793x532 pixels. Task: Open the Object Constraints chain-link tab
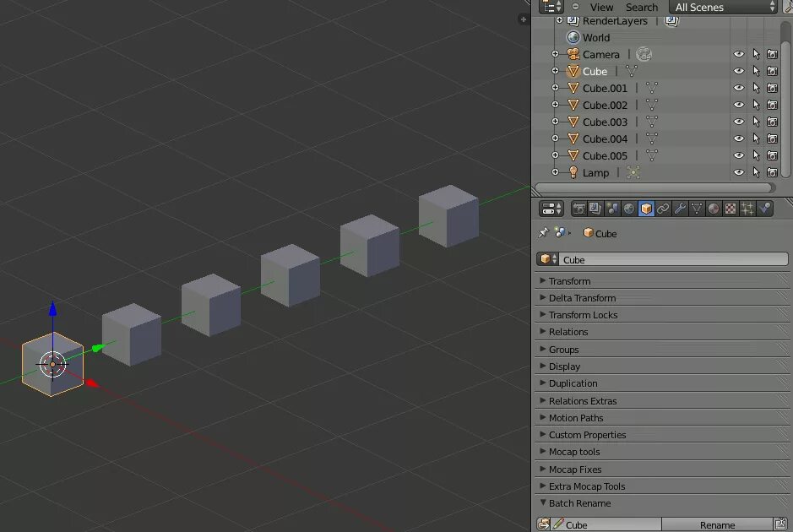click(x=663, y=209)
